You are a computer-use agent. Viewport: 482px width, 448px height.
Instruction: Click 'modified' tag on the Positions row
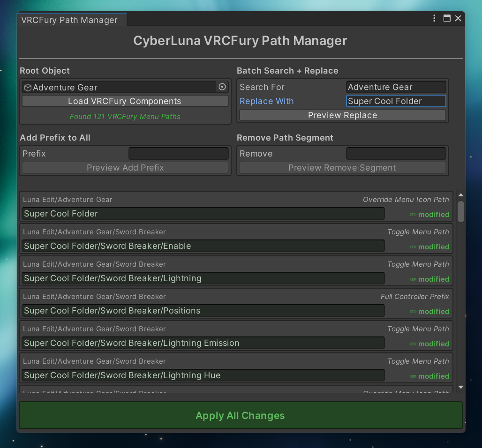(433, 312)
